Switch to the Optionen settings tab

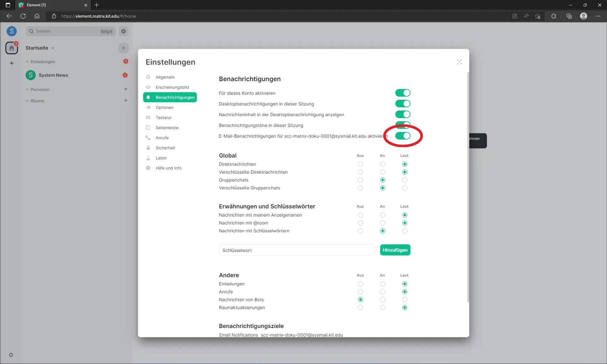164,107
